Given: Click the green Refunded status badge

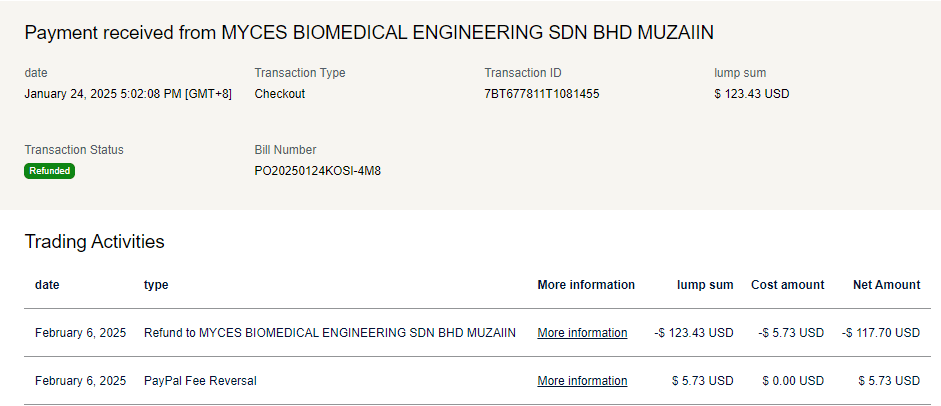Looking at the screenshot, I should [50, 171].
